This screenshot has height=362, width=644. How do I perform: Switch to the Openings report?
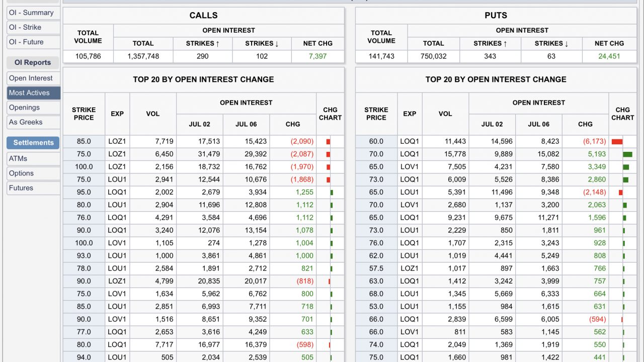(x=24, y=107)
